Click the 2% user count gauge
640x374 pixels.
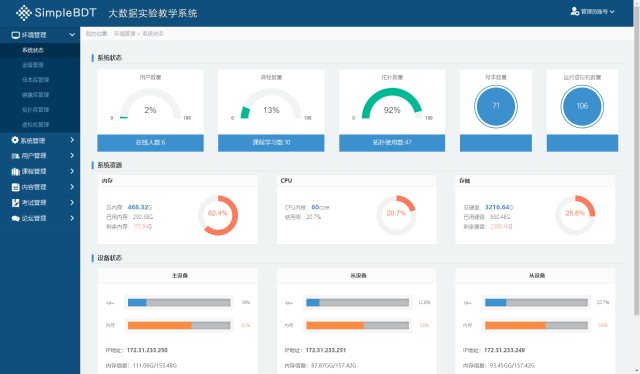(150, 104)
